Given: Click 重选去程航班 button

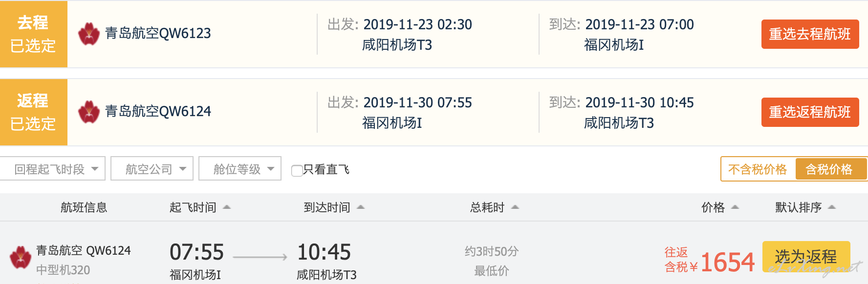Looking at the screenshot, I should [x=810, y=34].
